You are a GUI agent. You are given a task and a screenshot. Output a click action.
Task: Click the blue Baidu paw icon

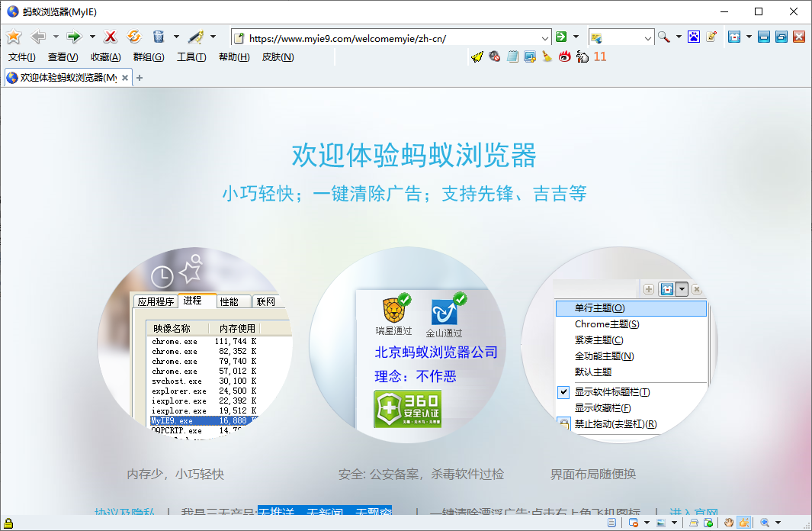(x=693, y=37)
